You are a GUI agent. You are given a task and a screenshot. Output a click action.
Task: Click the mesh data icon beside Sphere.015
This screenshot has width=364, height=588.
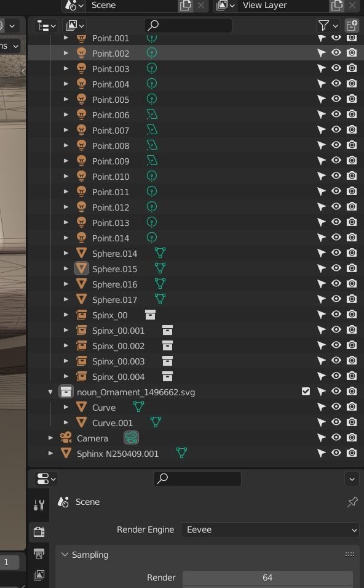160,268
